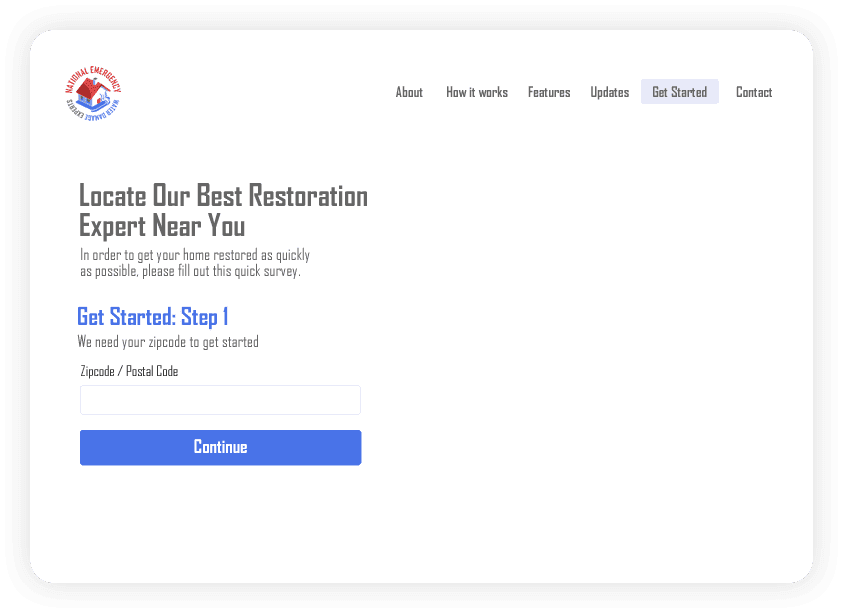Screen dimensions: 843x613
Task: Open the Features section
Action: click(x=549, y=92)
